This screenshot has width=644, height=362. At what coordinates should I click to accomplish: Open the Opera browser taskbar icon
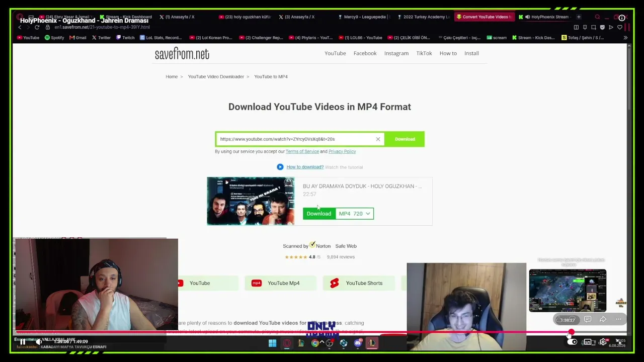pyautogui.click(x=287, y=343)
